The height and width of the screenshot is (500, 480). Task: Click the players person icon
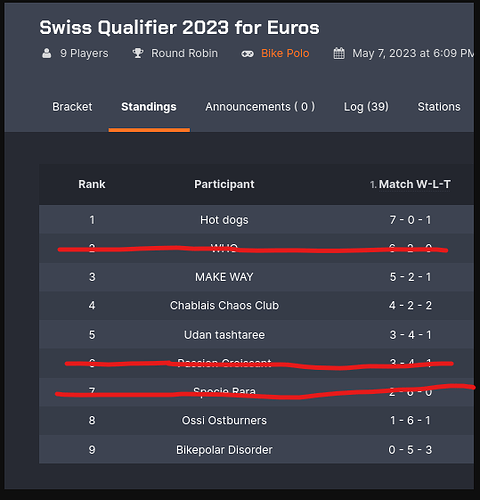click(x=47, y=53)
